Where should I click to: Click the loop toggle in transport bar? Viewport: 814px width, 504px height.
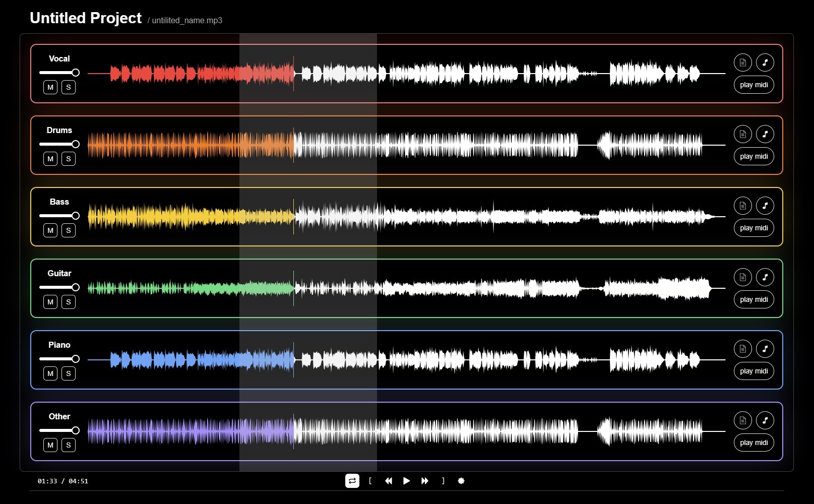352,481
